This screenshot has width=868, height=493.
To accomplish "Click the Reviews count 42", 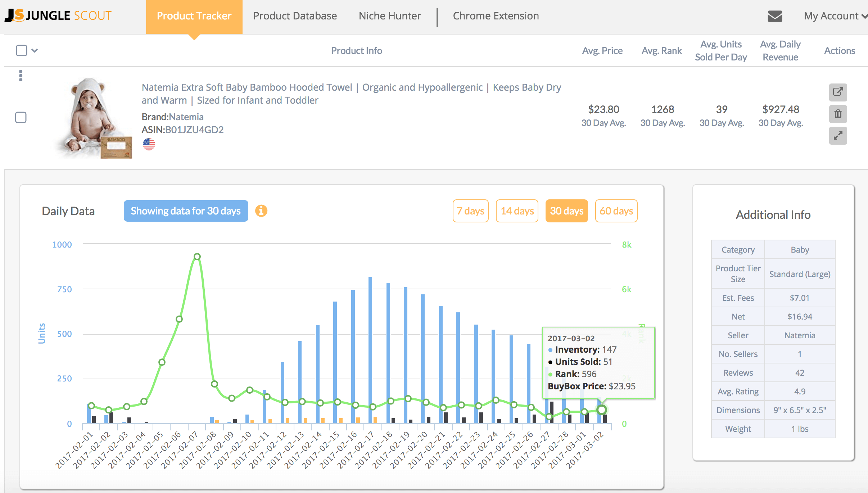I will click(800, 372).
